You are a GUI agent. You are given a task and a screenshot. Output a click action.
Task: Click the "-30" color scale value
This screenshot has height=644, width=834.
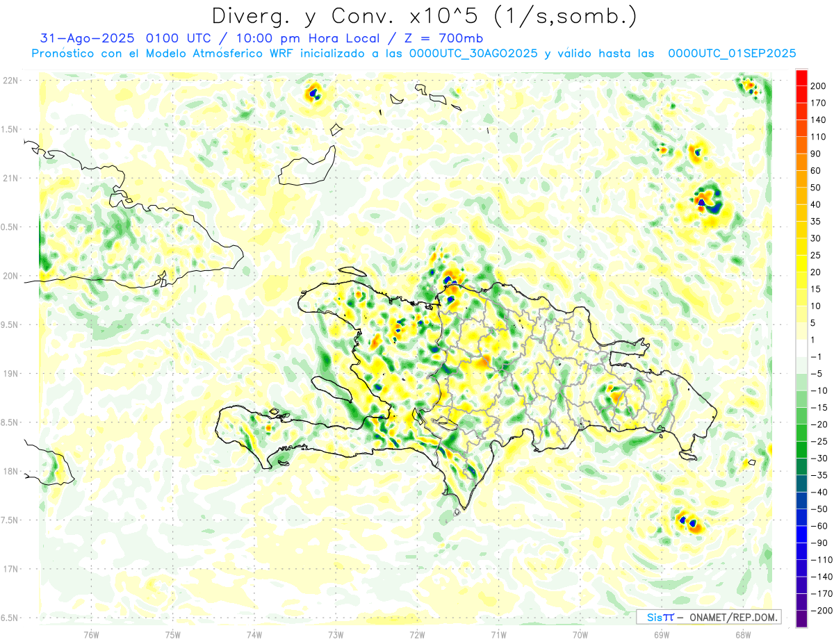point(819,458)
